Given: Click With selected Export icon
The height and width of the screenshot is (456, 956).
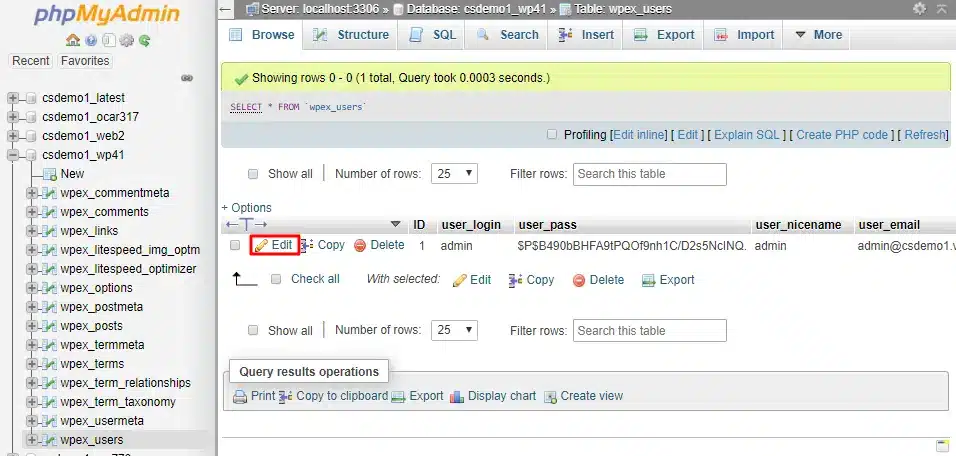Looking at the screenshot, I should pos(649,280).
